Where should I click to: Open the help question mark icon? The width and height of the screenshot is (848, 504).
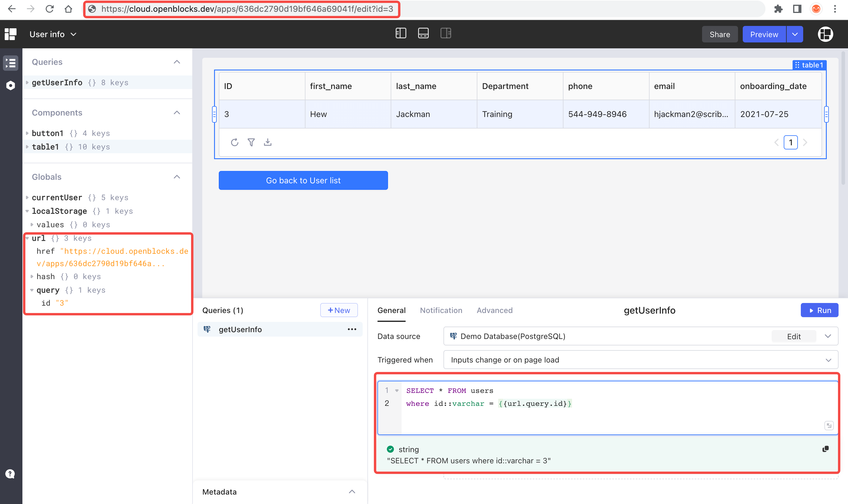pyautogui.click(x=10, y=474)
